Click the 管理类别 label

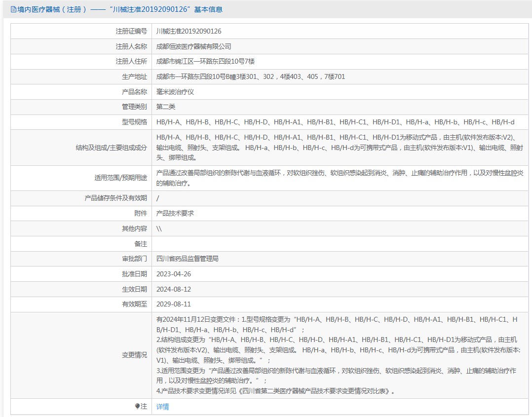(134, 107)
